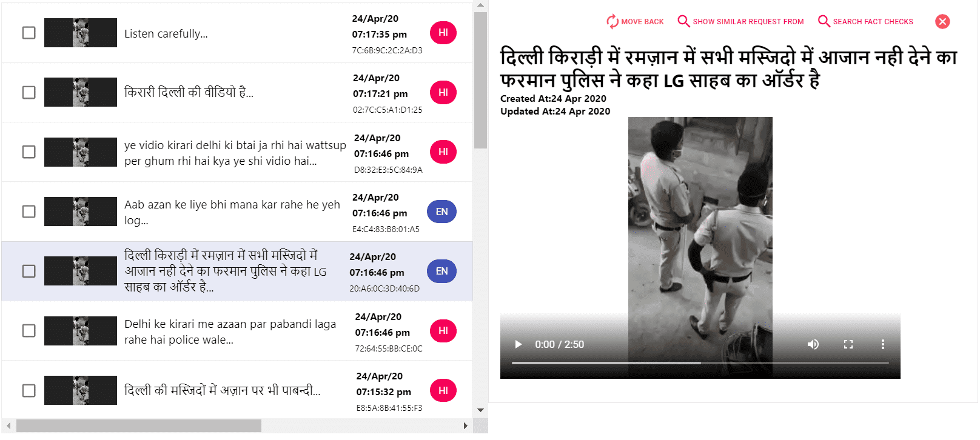Tick checkbox for 'Aab azan ke liye' row
This screenshot has height=440, width=980.
[29, 212]
